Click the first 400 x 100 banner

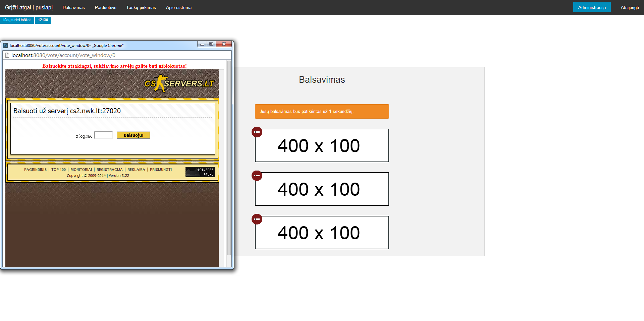coord(322,145)
